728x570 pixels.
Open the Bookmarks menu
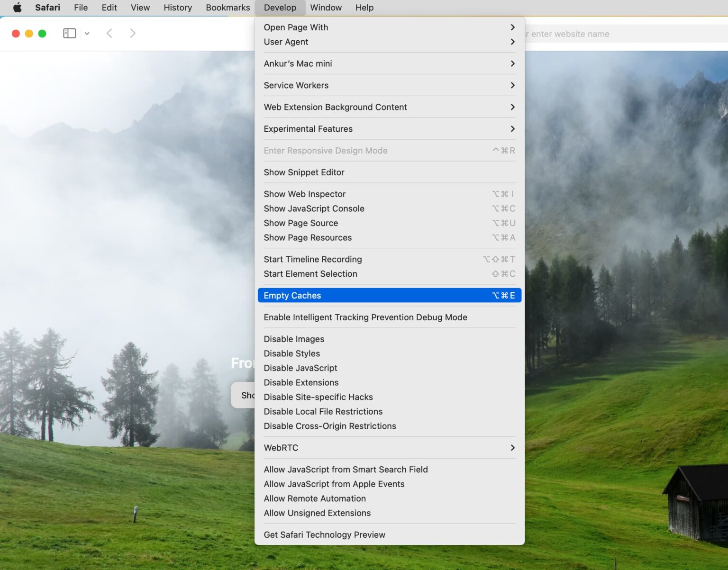pos(227,8)
